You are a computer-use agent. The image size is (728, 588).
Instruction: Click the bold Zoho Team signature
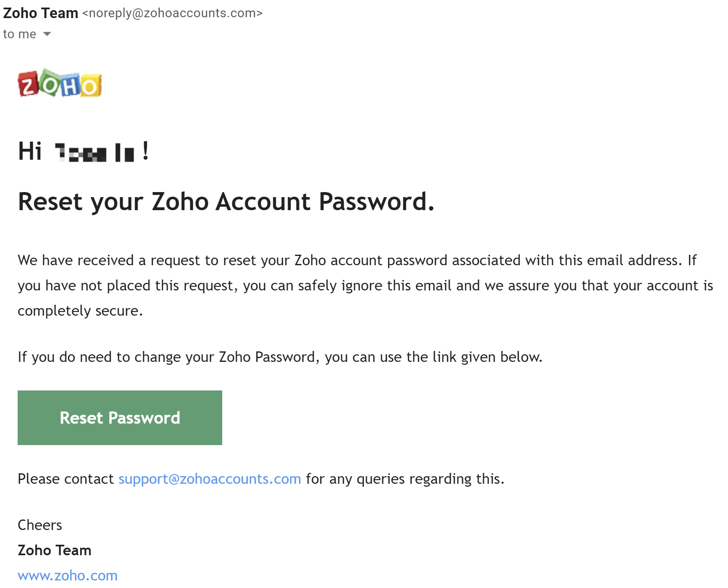pyautogui.click(x=55, y=550)
